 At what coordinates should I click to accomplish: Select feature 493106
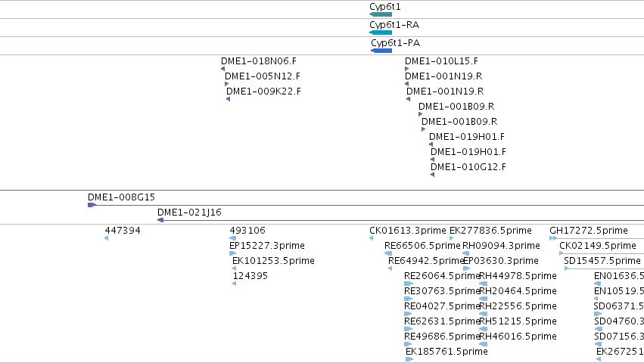click(247, 231)
